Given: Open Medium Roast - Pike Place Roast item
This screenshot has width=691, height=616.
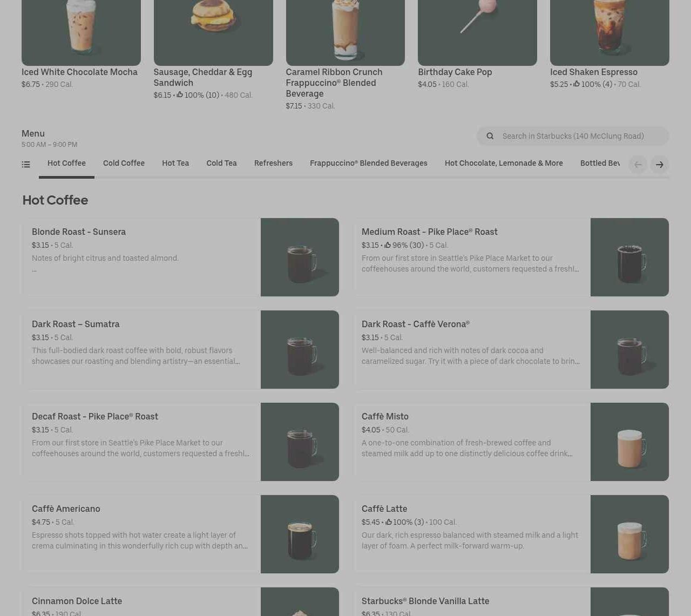Looking at the screenshot, I should pos(511,257).
